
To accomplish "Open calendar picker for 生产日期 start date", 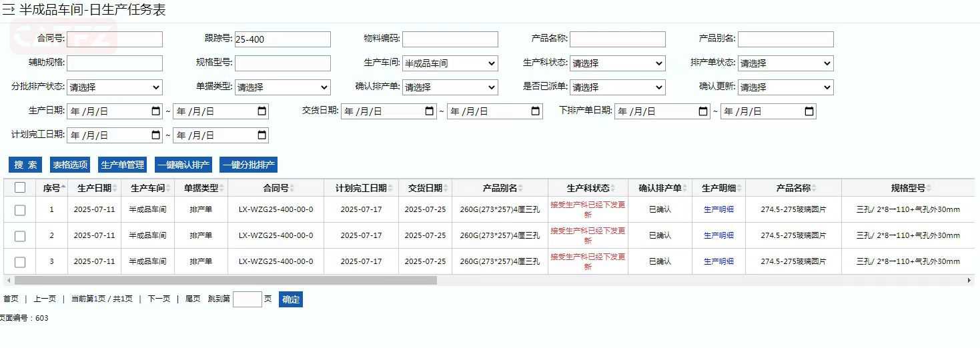I will [156, 111].
